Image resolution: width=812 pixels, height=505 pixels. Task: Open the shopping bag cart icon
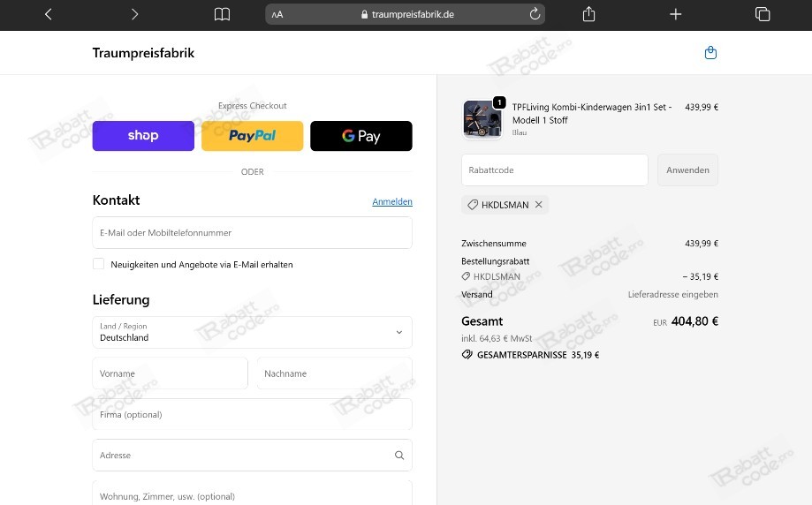[x=710, y=53]
